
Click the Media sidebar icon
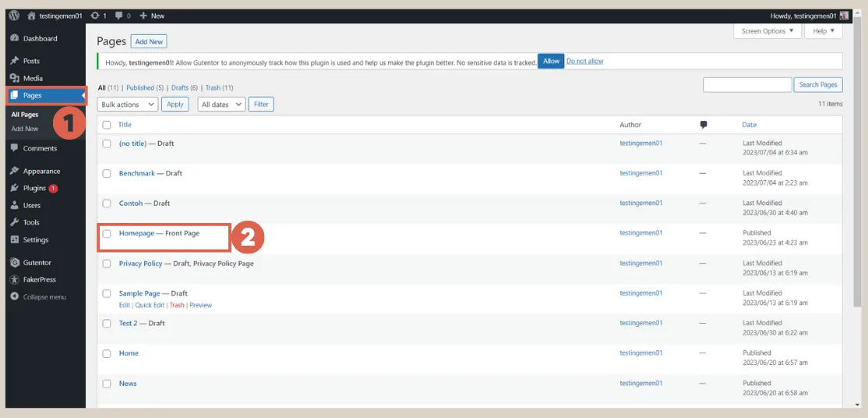15,78
